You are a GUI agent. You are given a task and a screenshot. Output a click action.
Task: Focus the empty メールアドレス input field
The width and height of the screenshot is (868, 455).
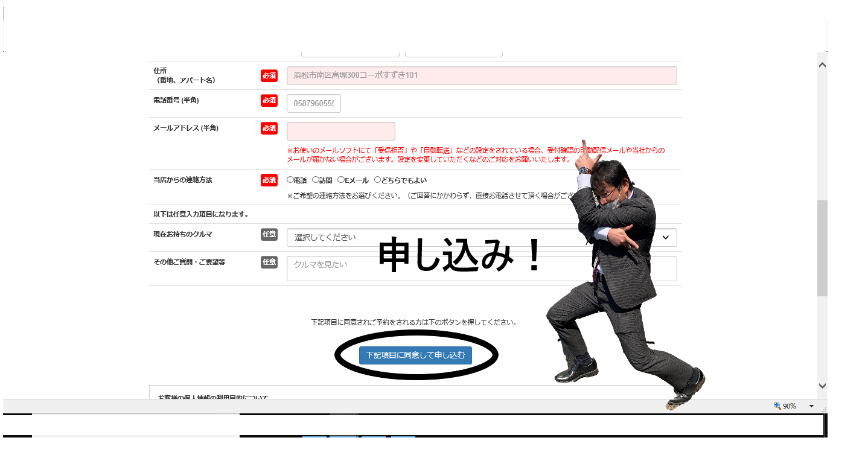tap(341, 131)
